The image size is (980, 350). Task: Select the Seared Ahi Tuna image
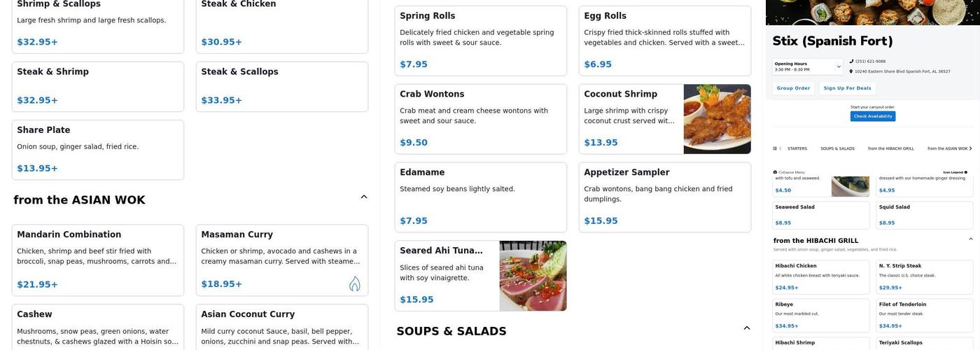pyautogui.click(x=533, y=276)
